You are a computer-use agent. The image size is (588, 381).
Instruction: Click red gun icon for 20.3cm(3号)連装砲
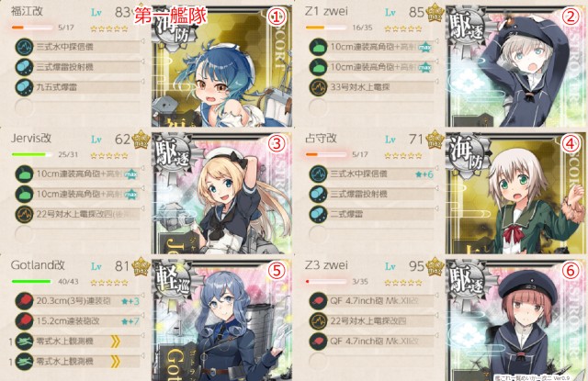click(25, 301)
